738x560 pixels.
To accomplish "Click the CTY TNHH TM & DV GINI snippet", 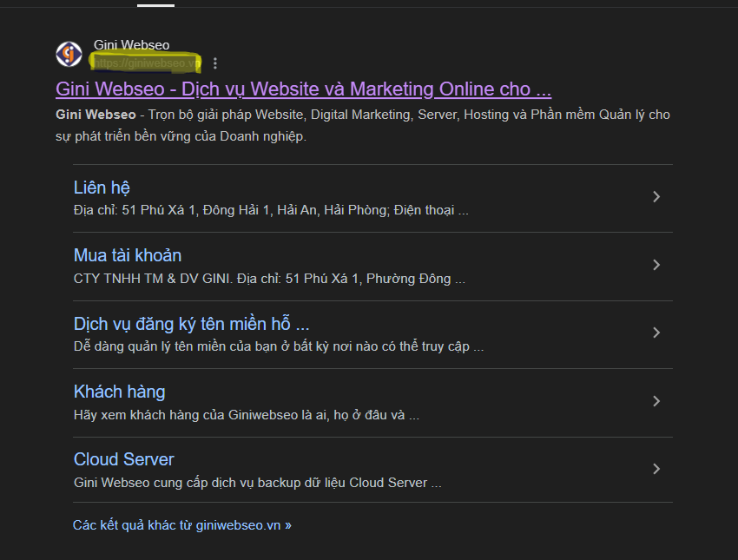I will [269, 279].
